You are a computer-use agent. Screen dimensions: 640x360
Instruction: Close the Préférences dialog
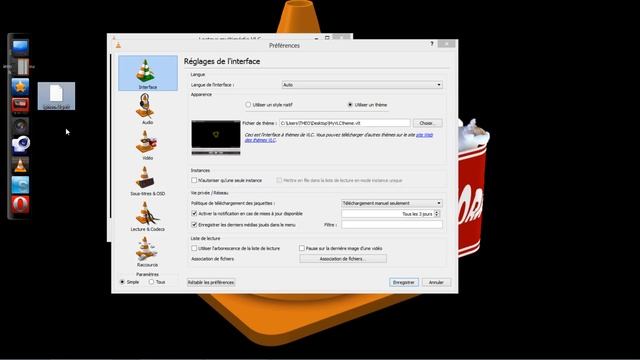click(x=447, y=44)
